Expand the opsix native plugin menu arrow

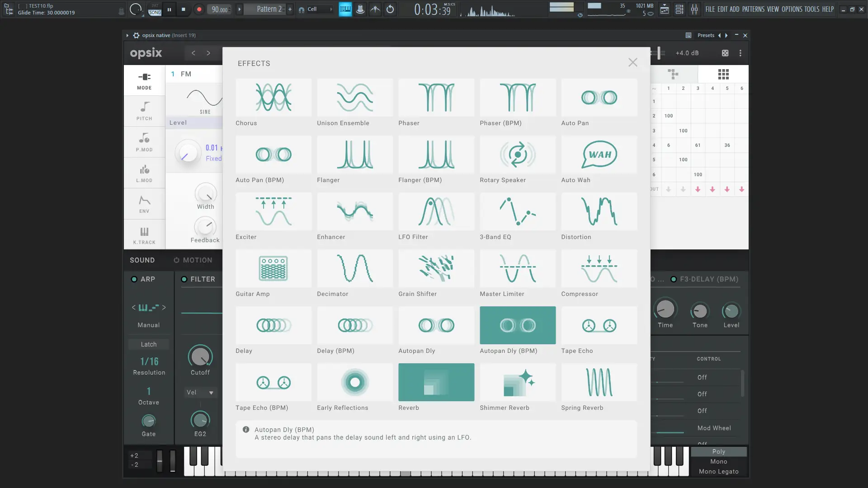127,35
